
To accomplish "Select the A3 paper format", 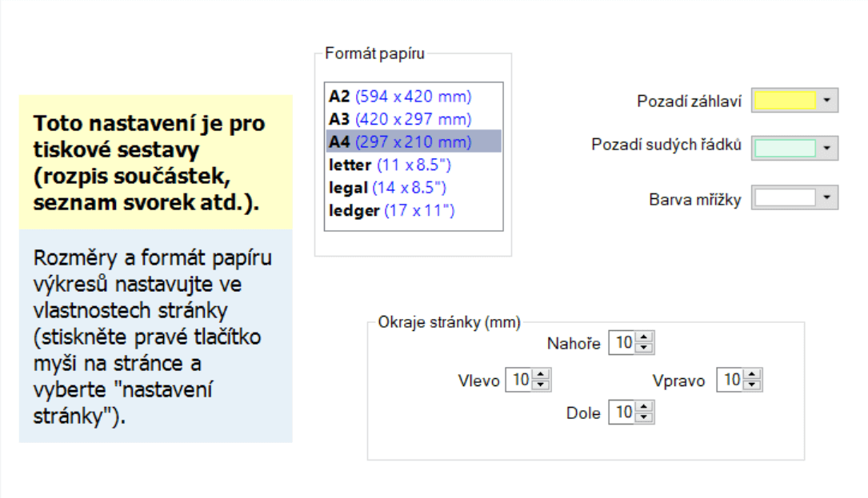I will (400, 119).
